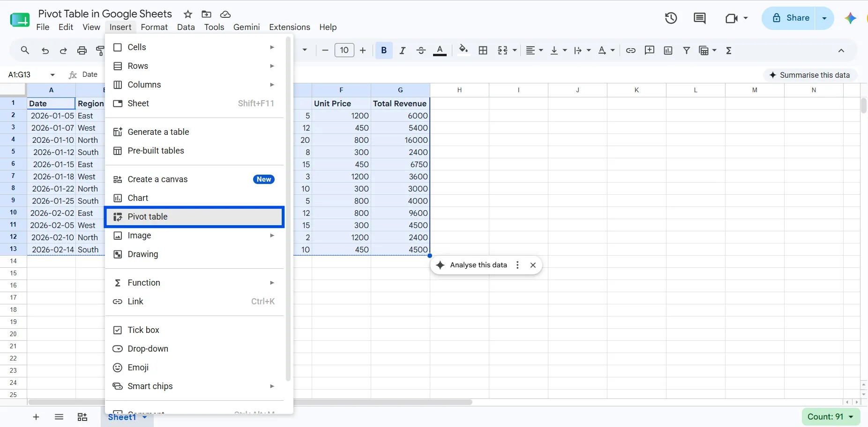Select column H header
The image size is (868, 427).
pos(459,90)
